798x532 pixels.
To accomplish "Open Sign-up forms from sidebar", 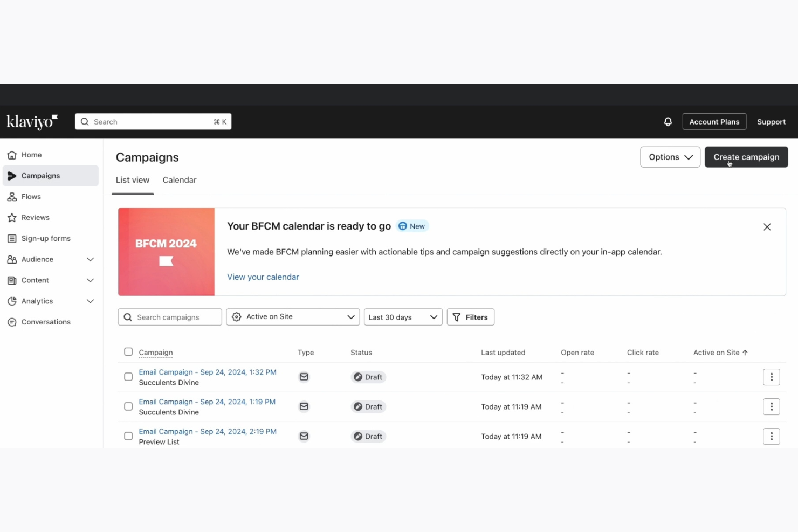I will coord(12,238).
